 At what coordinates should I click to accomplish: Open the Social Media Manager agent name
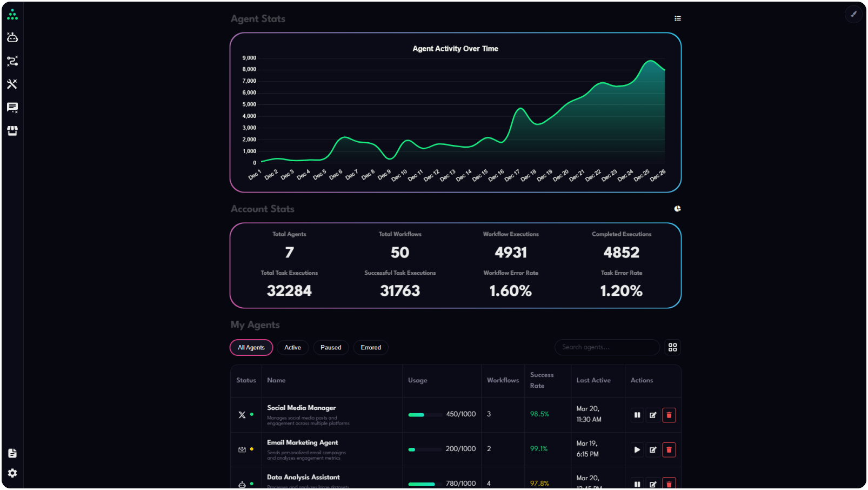pos(302,408)
